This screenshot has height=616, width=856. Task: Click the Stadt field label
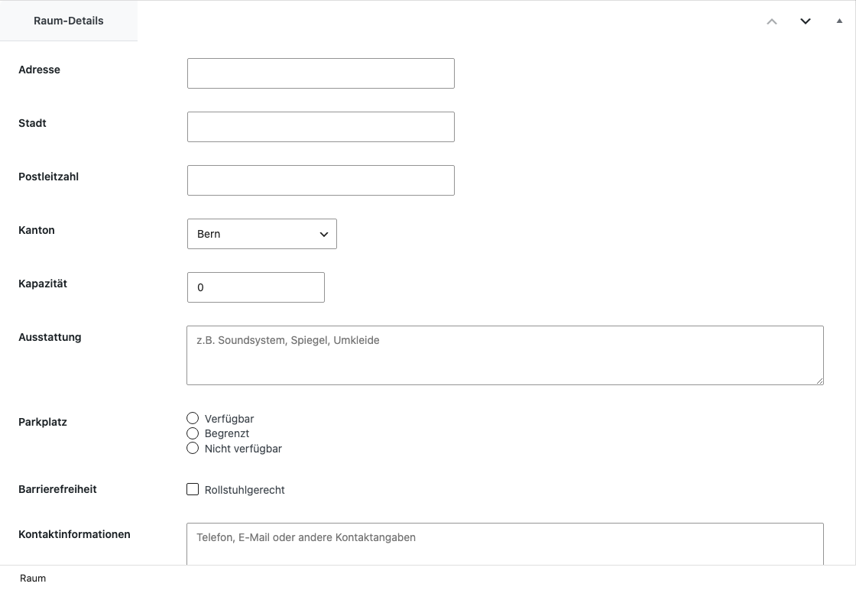[x=32, y=123]
